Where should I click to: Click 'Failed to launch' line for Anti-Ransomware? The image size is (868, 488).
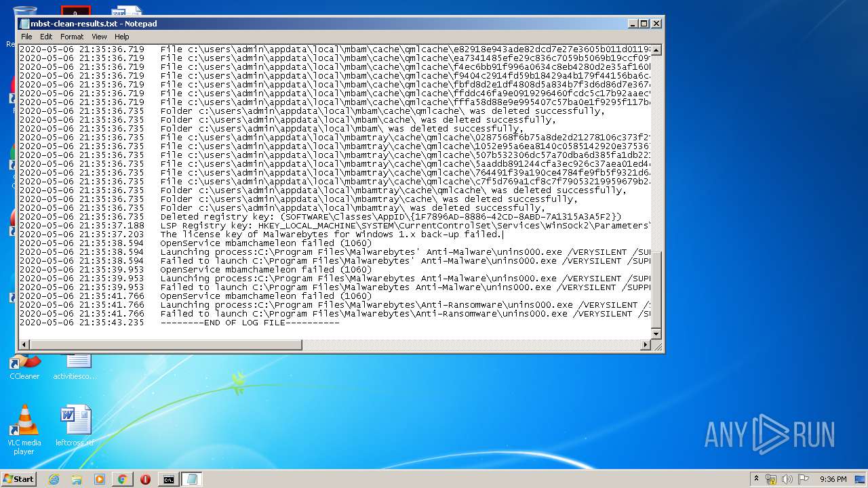coord(335,314)
